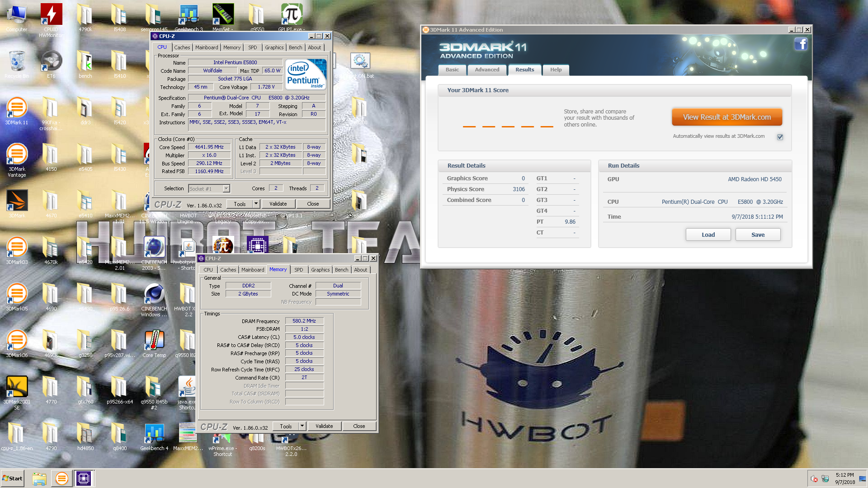Launch the 3DMark05 desktop shortcut
The width and height of the screenshot is (868, 488).
click(x=17, y=297)
